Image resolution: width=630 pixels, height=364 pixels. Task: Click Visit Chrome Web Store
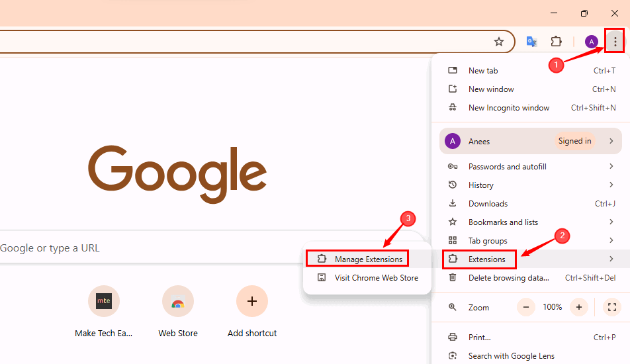pos(367,277)
